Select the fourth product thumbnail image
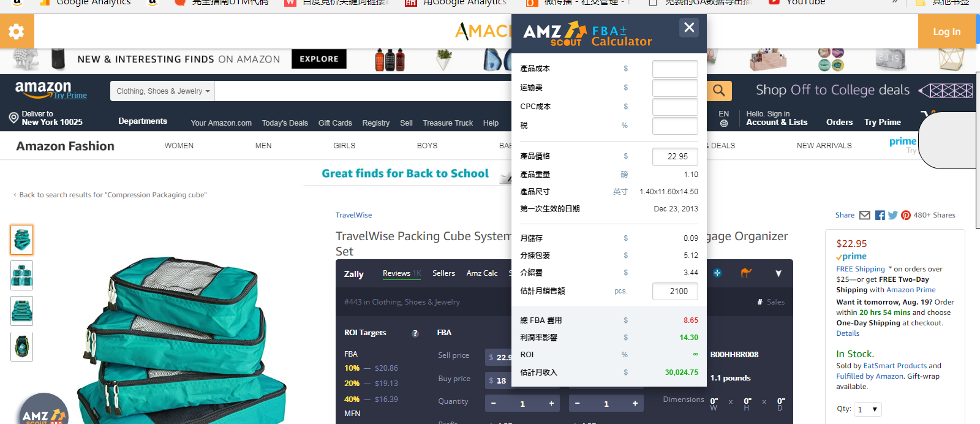Image resolution: width=980 pixels, height=424 pixels. [x=22, y=346]
